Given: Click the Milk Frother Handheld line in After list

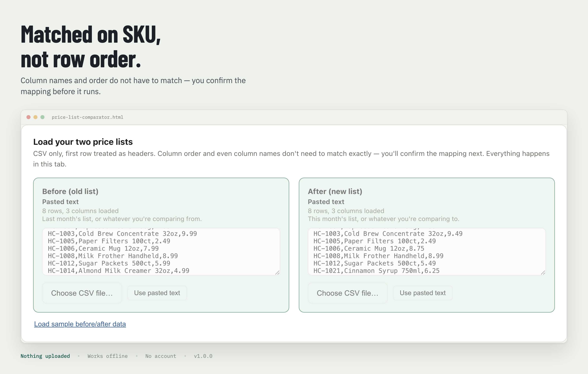Looking at the screenshot, I should pyautogui.click(x=378, y=256).
